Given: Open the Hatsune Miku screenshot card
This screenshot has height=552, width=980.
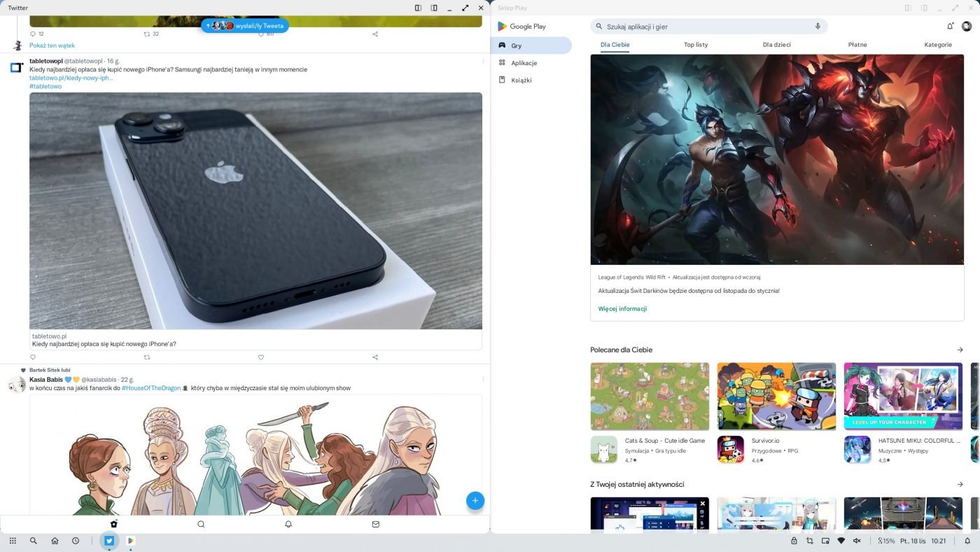Looking at the screenshot, I should click(x=903, y=396).
